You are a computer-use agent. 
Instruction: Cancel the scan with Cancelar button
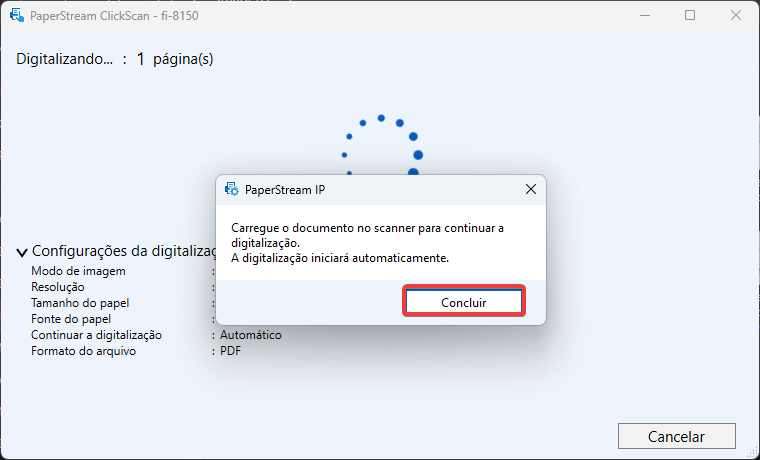click(677, 436)
